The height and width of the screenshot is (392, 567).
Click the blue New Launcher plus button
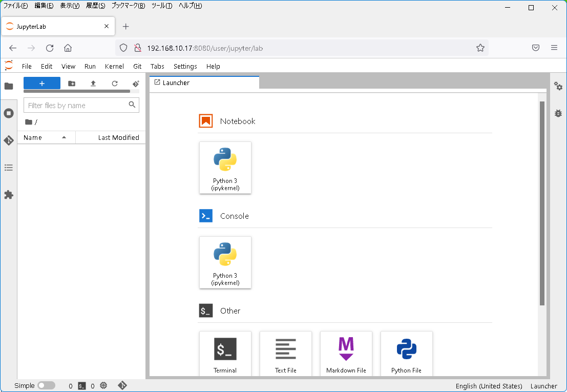(x=42, y=83)
